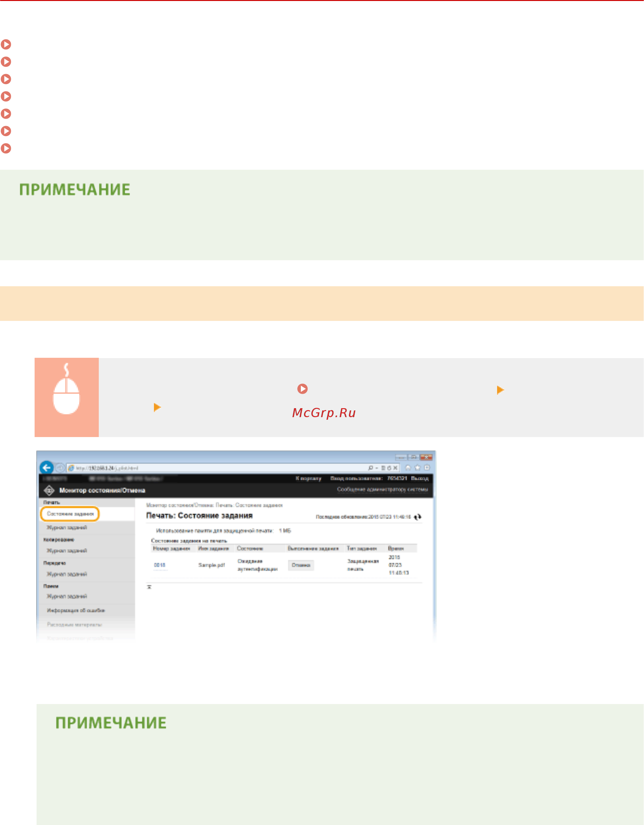Open Информация об ошибке in the sidebar
Screen dimensions: 644x825
coord(76,610)
